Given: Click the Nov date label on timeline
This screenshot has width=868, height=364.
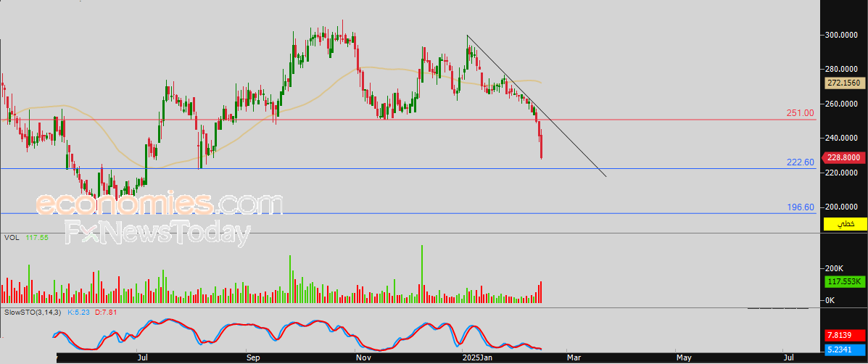Looking at the screenshot, I should point(363,358).
